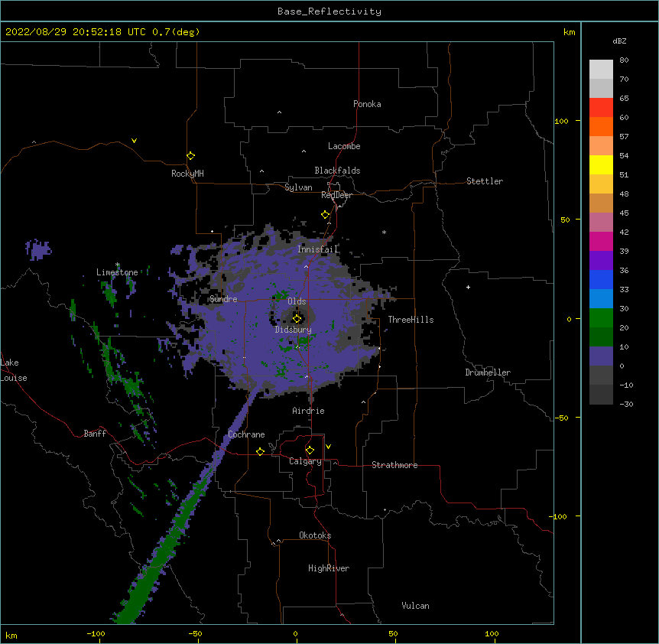
Task: Click the white plus marker east of ThreeHills
Action: 468,287
